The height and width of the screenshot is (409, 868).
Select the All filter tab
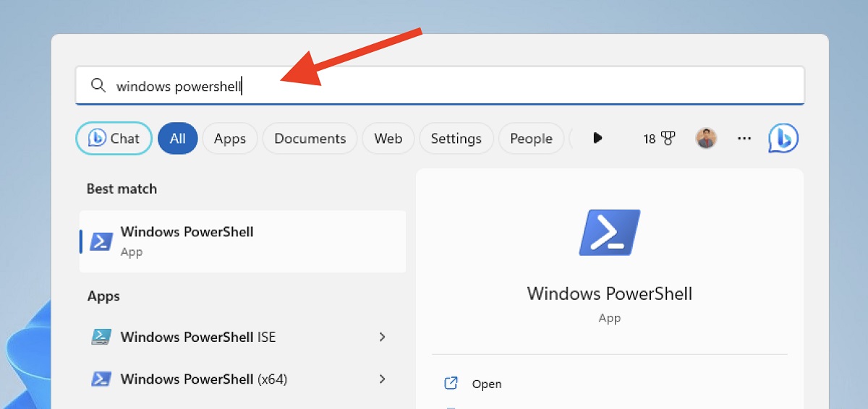(178, 139)
